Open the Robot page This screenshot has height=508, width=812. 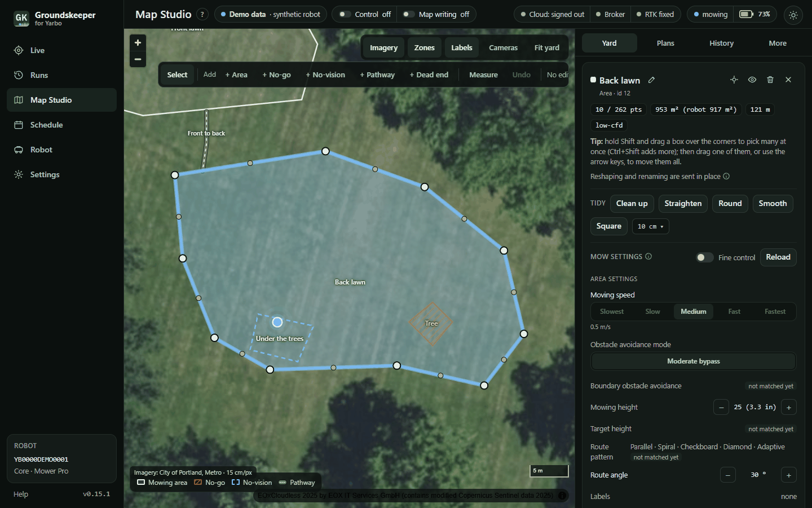(x=61, y=150)
